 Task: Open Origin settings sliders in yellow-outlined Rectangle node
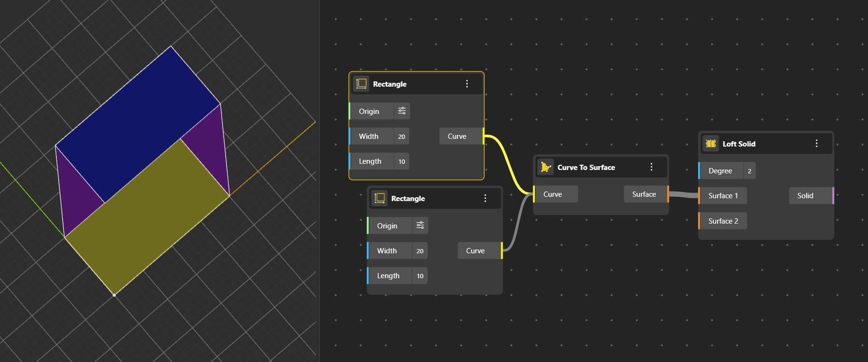pos(402,111)
